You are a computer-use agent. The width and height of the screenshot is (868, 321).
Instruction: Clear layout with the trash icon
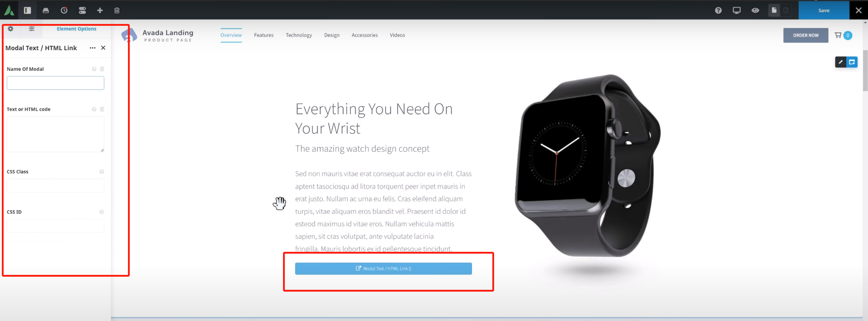click(117, 10)
